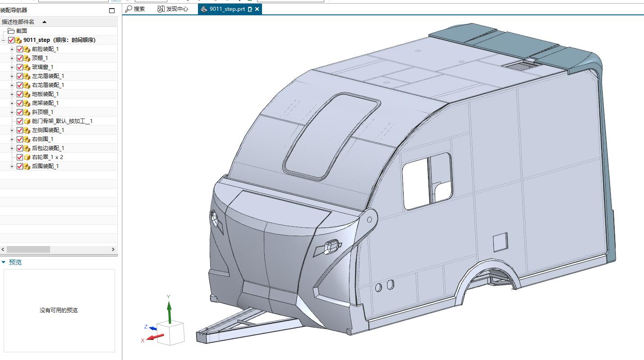Hide 前脸装配_1 by unchecking its checkbox
The image size is (644, 360).
(x=20, y=49)
